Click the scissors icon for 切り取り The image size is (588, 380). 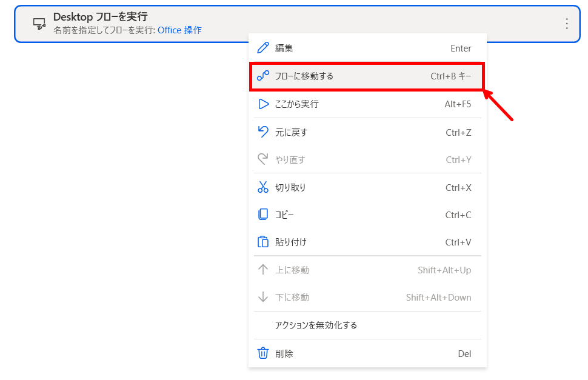[x=263, y=188]
